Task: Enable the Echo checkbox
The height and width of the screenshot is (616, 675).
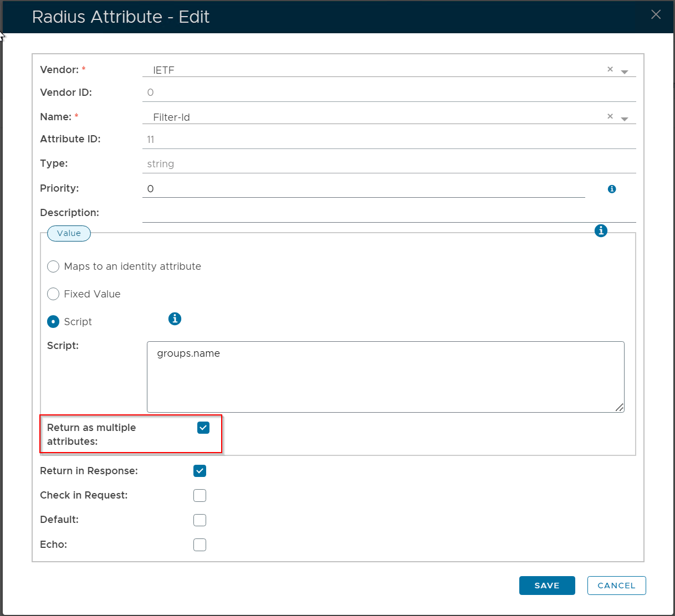Action: [200, 545]
